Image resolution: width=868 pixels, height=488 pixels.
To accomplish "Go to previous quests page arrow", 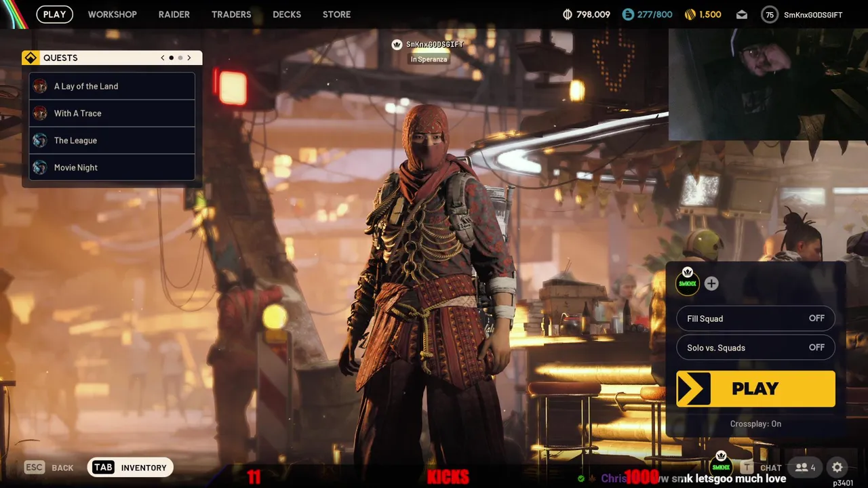I will [163, 58].
